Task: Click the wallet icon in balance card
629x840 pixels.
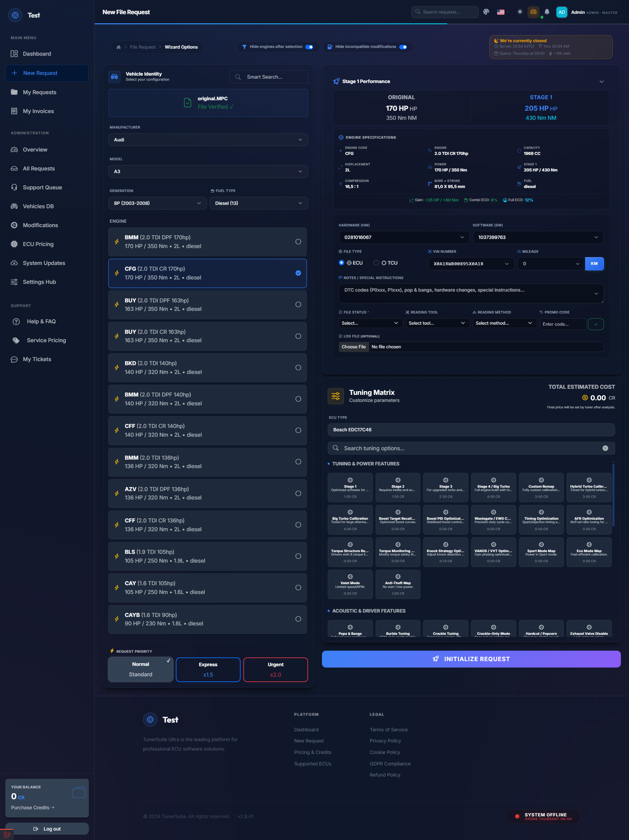Action: (79, 792)
